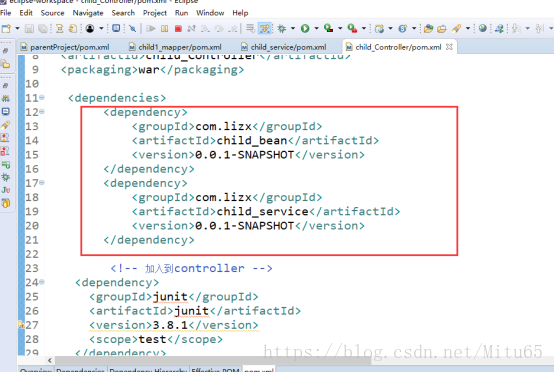
Task: Switch to parentProject/pom.xml tab
Action: tap(66, 47)
